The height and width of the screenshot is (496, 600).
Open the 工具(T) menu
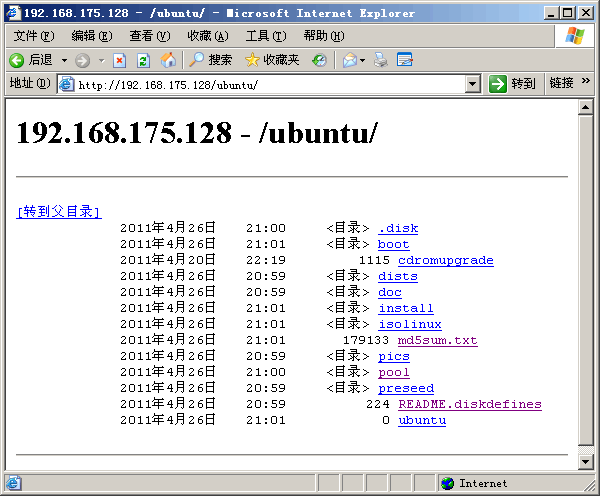pyautogui.click(x=266, y=36)
